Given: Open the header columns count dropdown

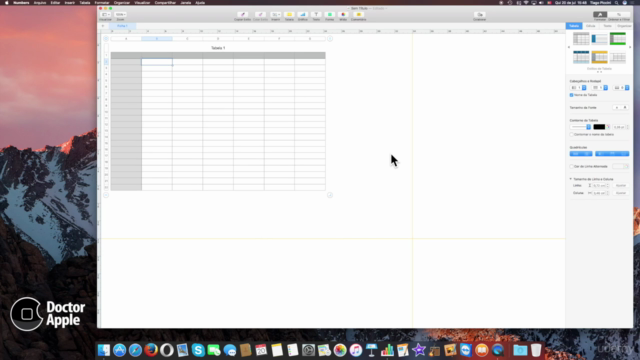Looking at the screenshot, I should click(578, 88).
